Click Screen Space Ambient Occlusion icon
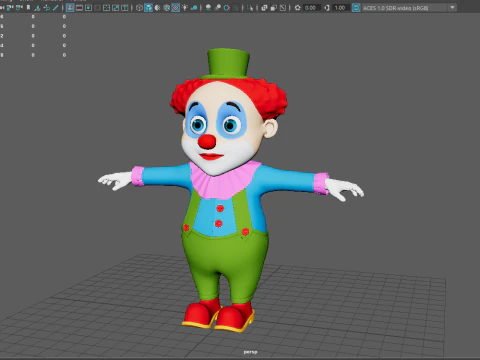 click(x=208, y=8)
